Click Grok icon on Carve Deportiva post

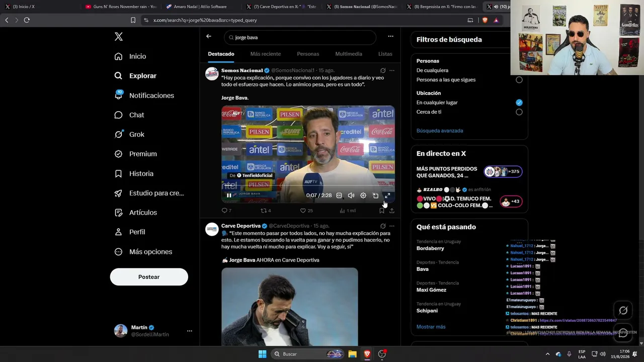point(383,226)
